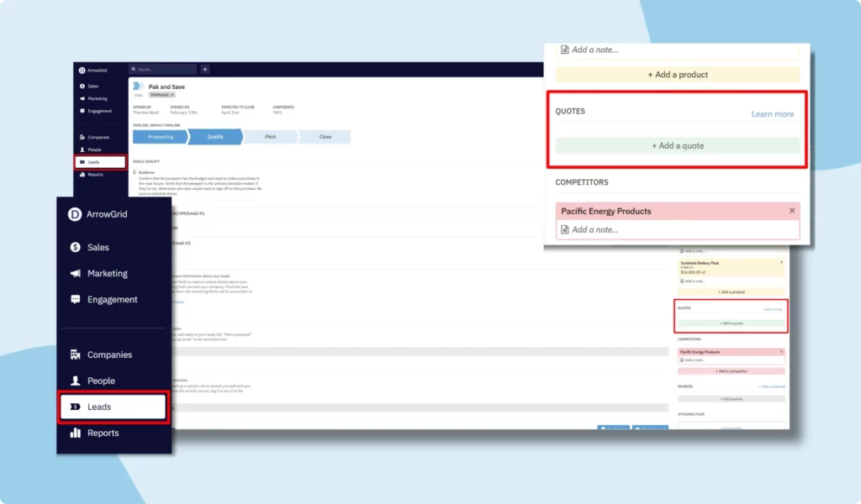The width and height of the screenshot is (861, 504).
Task: Remove the Sunblade Battery Pack product
Action: [x=781, y=262]
